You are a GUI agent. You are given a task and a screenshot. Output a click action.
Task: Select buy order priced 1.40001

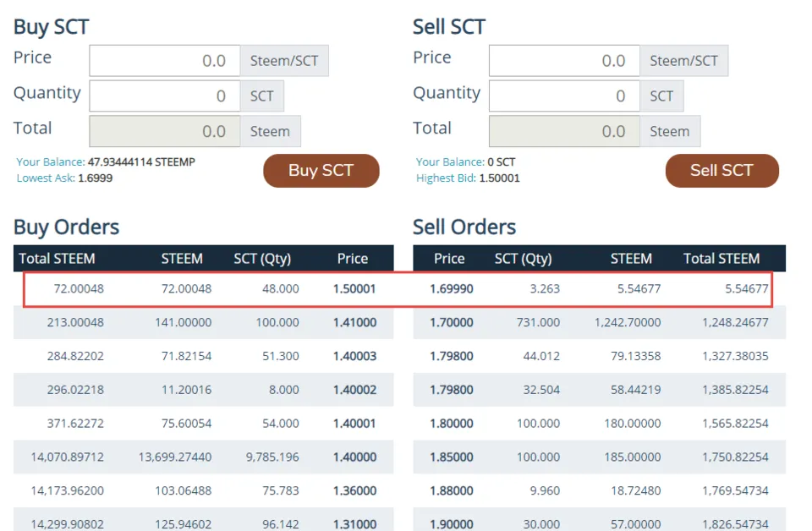[x=204, y=424]
